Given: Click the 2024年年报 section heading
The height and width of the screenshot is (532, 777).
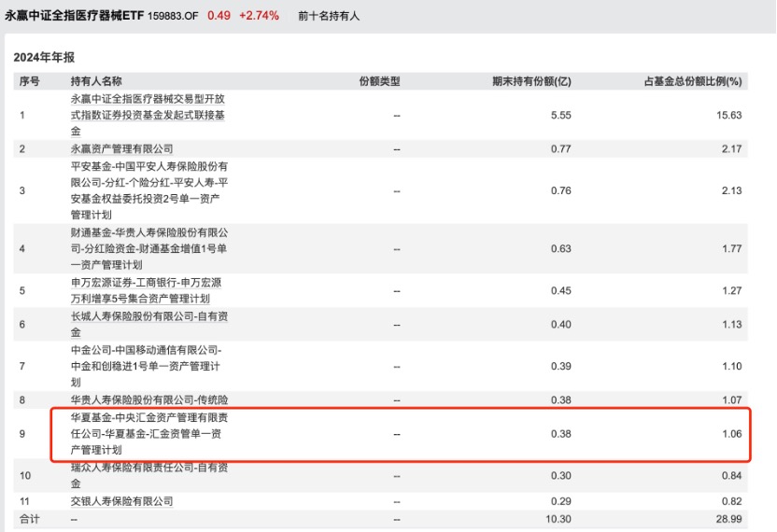Looking at the screenshot, I should click(44, 58).
